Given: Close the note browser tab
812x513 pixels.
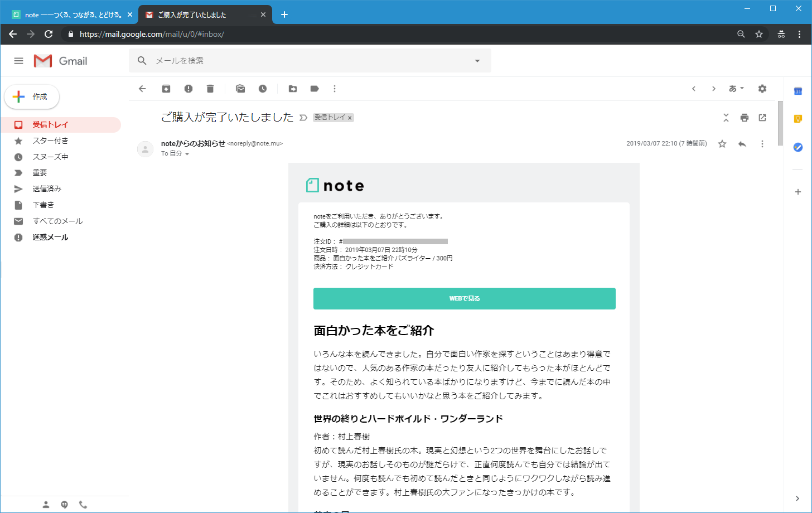Looking at the screenshot, I should point(129,14).
